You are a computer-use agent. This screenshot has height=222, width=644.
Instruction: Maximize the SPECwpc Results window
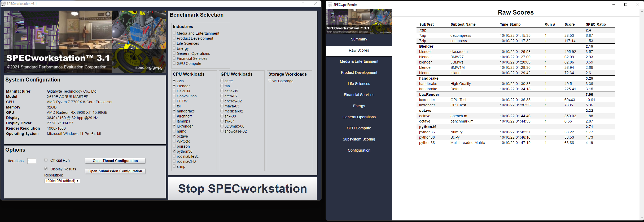click(626, 4)
